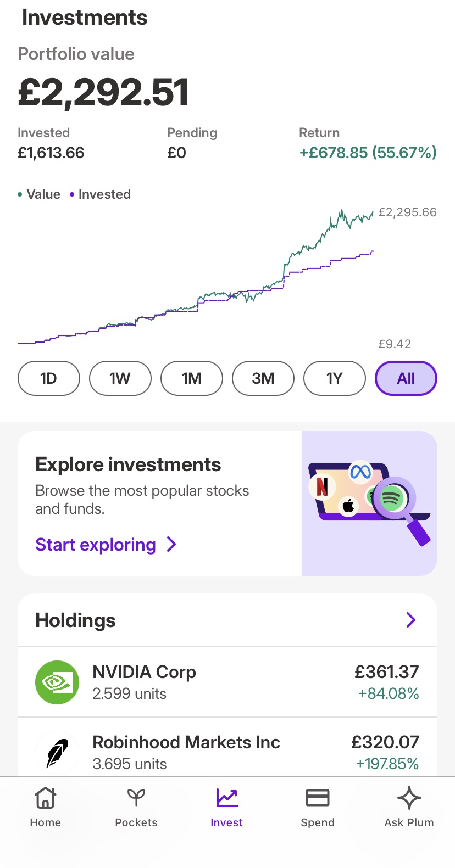Image resolution: width=455 pixels, height=868 pixels.
Task: Tap the Home house icon
Action: pyautogui.click(x=45, y=798)
